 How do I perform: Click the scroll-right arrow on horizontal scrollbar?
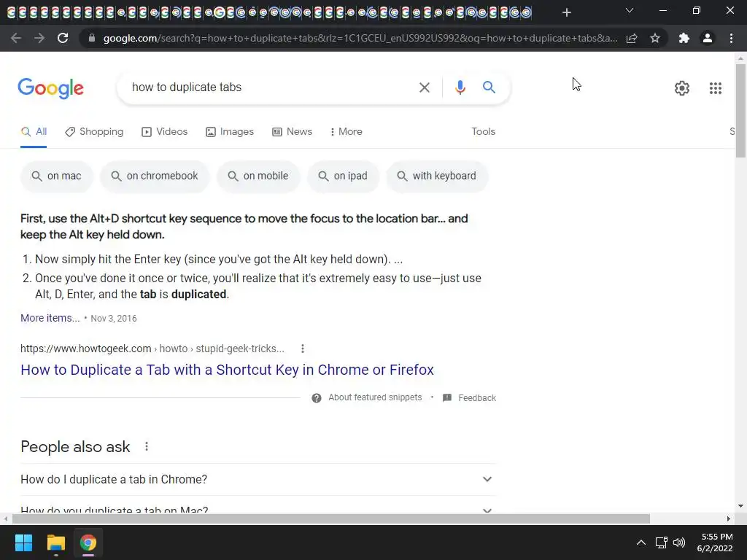[x=729, y=518]
